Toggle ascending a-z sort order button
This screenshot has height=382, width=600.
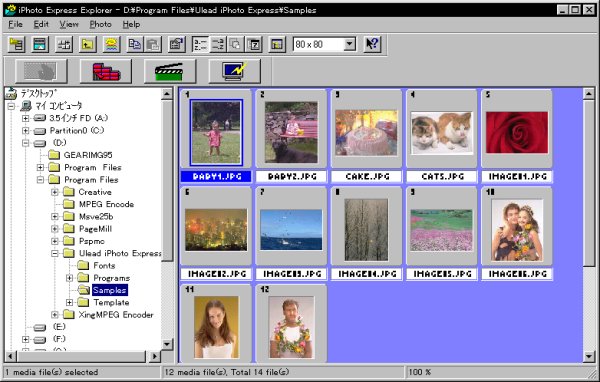pos(200,44)
